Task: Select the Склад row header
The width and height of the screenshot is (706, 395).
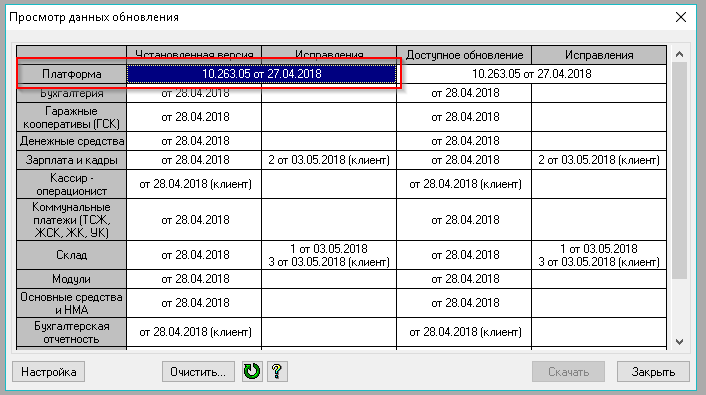Action: (x=72, y=255)
